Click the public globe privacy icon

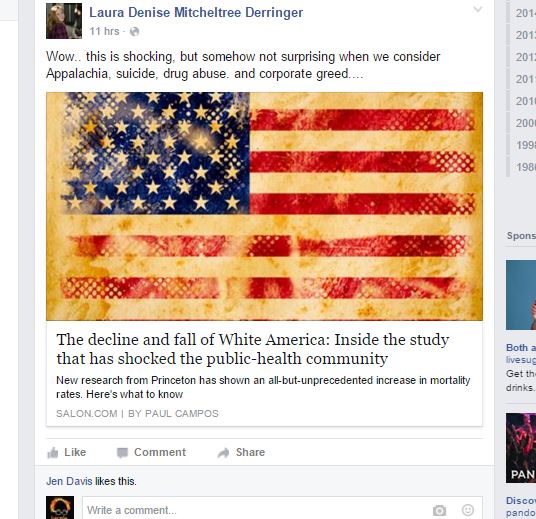tap(135, 31)
